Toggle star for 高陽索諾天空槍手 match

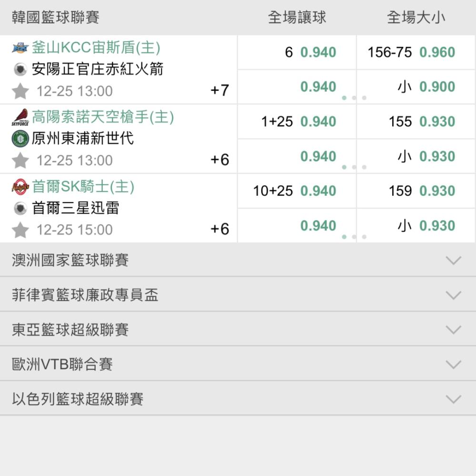(20, 160)
